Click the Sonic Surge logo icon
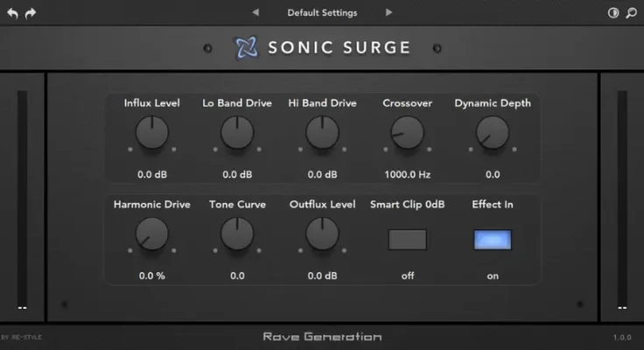Image resolution: width=644 pixels, height=350 pixels. [245, 47]
